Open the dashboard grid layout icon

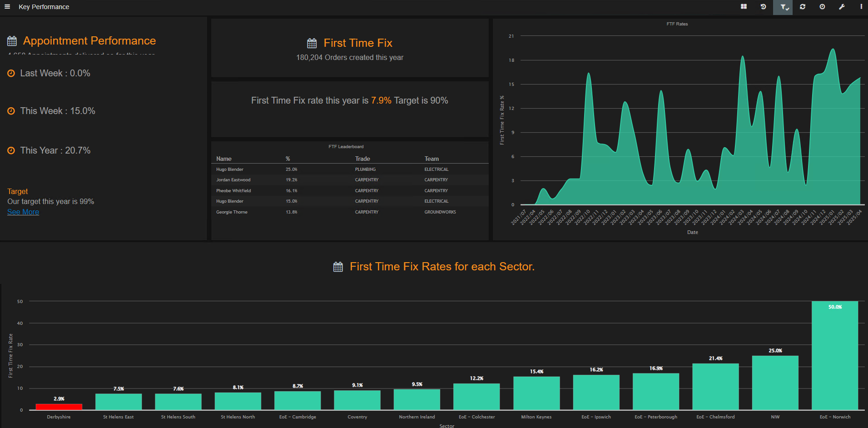(x=744, y=7)
